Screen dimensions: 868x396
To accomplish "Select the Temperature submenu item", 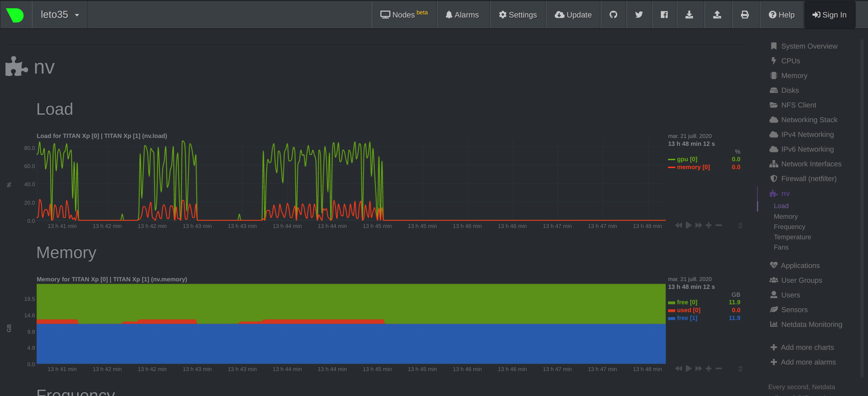I will pos(792,237).
